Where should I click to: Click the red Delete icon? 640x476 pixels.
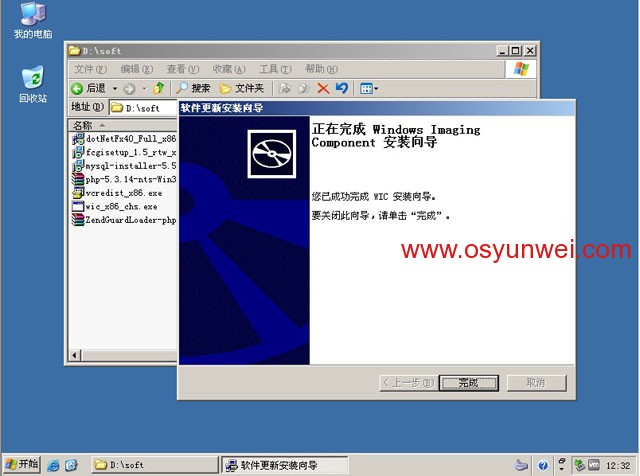click(x=323, y=88)
